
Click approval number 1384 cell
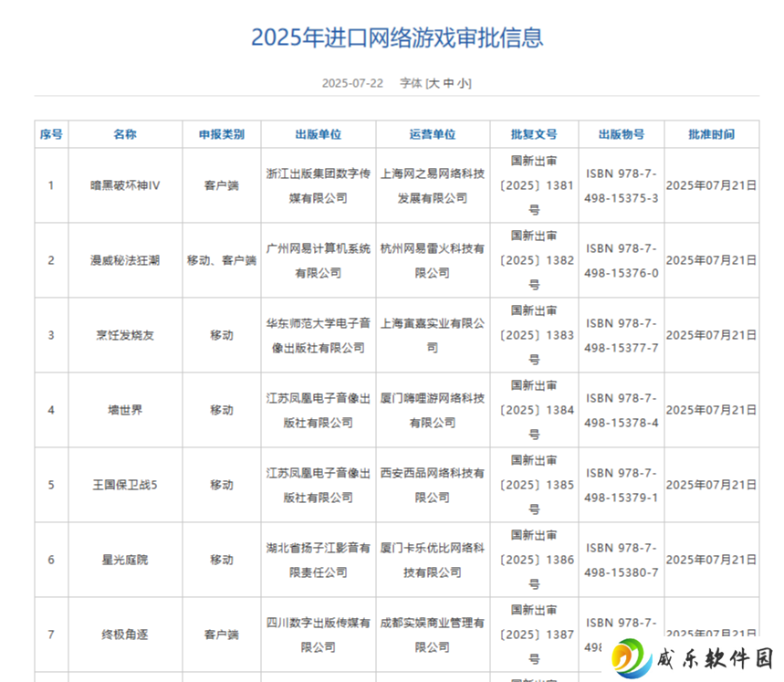pyautogui.click(x=534, y=411)
